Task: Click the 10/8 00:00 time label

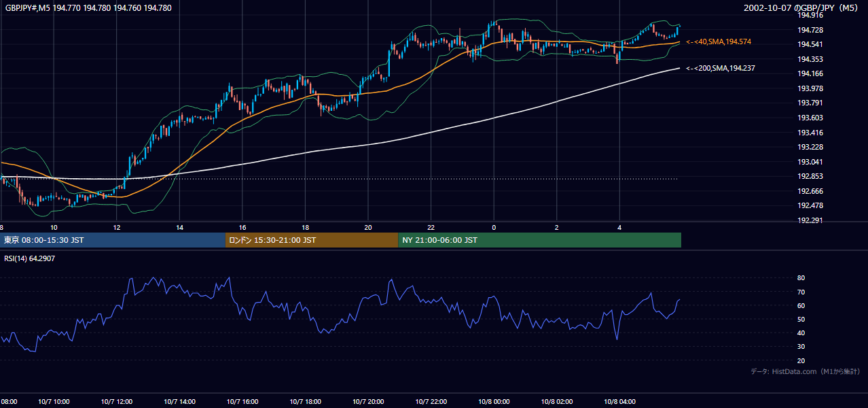Action: click(x=494, y=401)
